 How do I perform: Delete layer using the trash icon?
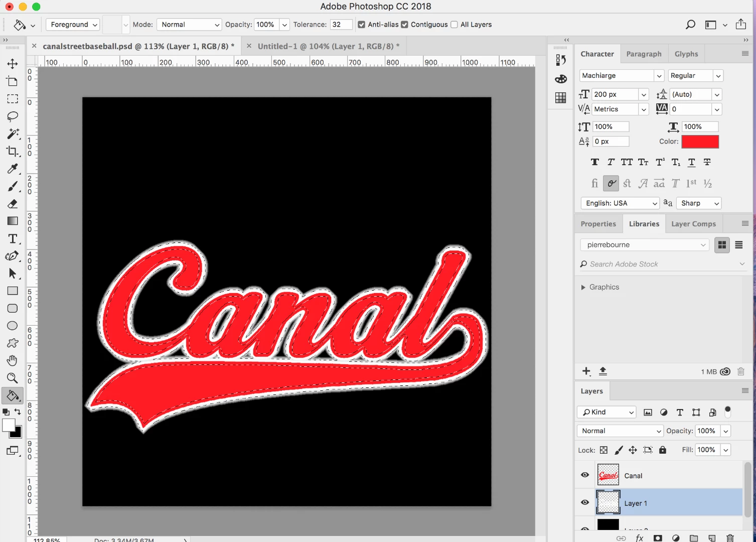tap(730, 538)
